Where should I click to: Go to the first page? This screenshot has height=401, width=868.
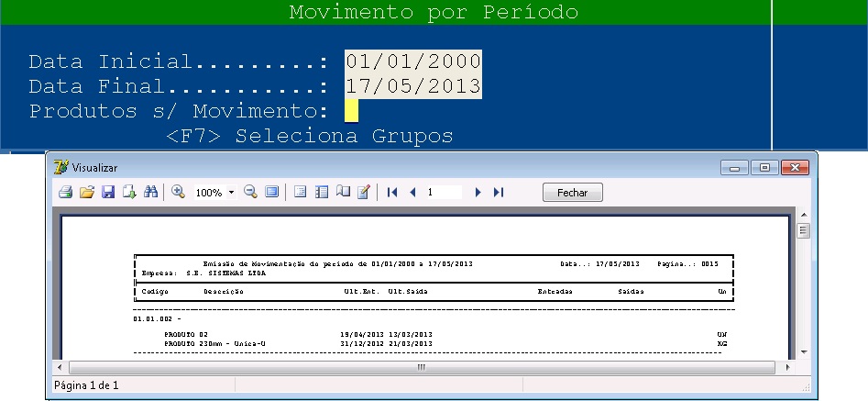click(x=393, y=193)
